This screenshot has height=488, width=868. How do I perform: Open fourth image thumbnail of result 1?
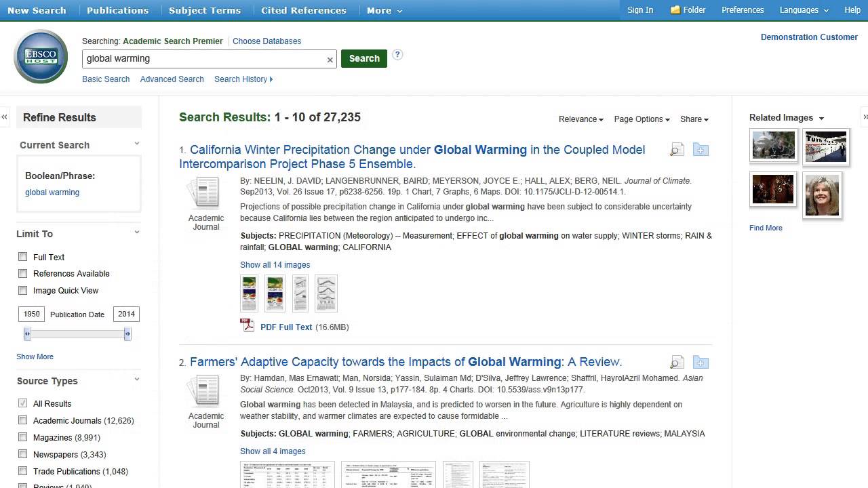326,293
